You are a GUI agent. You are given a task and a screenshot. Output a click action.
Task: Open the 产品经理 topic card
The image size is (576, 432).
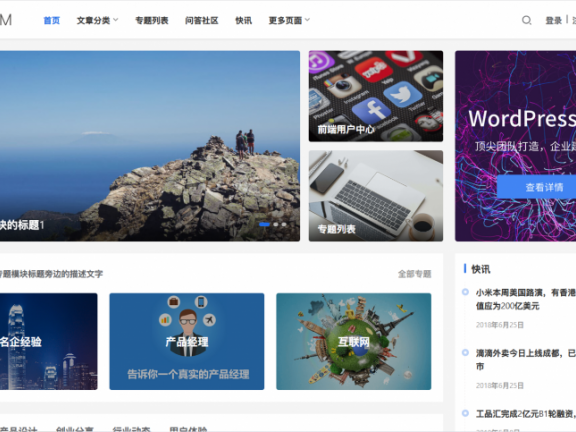(x=187, y=341)
